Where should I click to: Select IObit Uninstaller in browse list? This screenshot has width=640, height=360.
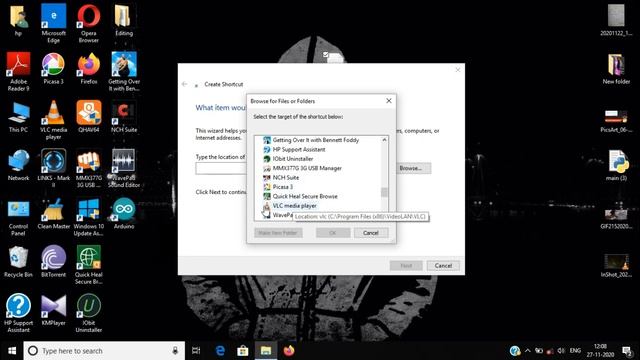[x=288, y=159]
